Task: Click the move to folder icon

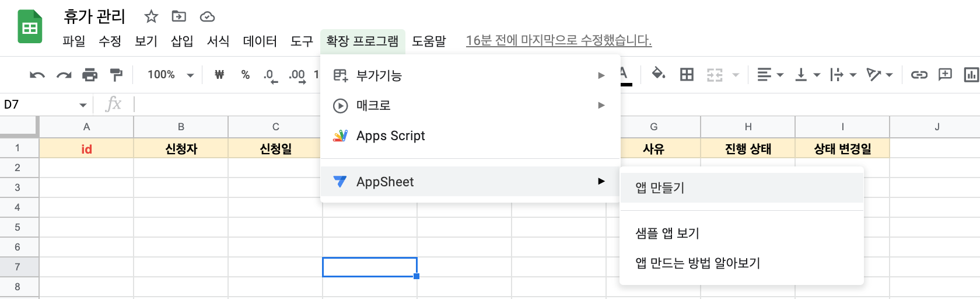Action: [x=179, y=16]
